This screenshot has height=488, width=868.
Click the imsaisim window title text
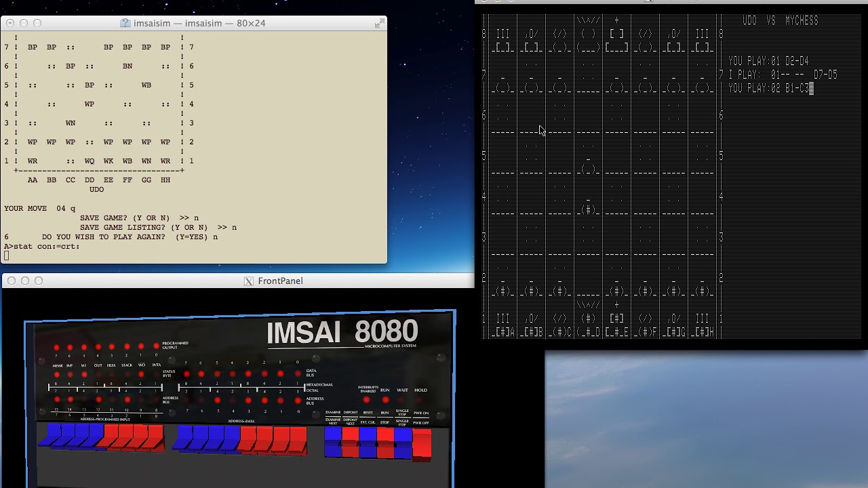tap(199, 23)
